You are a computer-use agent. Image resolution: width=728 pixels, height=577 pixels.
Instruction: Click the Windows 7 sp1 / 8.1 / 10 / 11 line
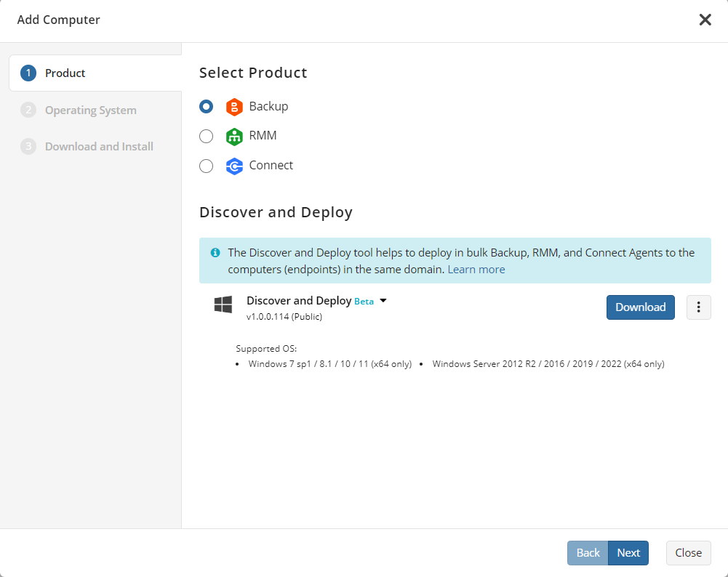pos(329,364)
